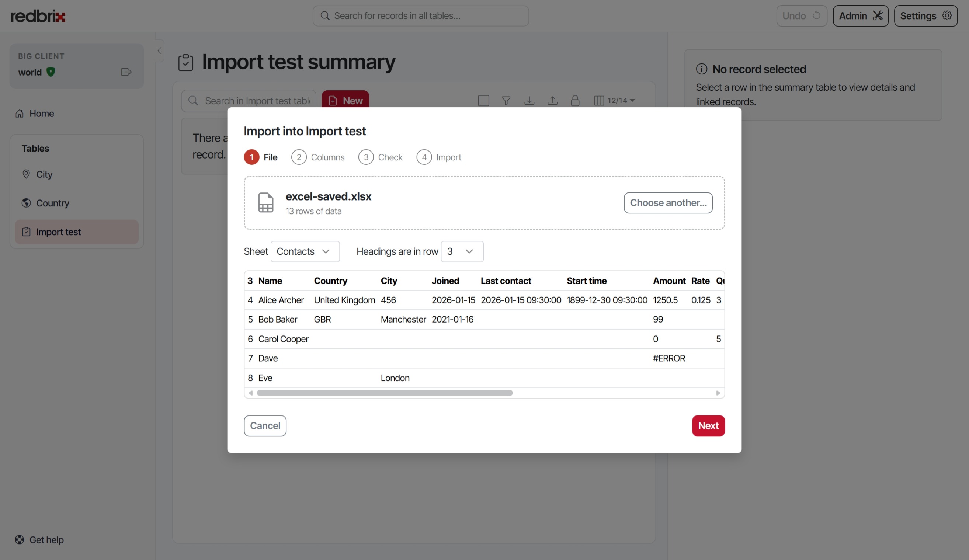Click the preview horizontal scrollbar thumb
This screenshot has width=969, height=560.
click(x=385, y=393)
